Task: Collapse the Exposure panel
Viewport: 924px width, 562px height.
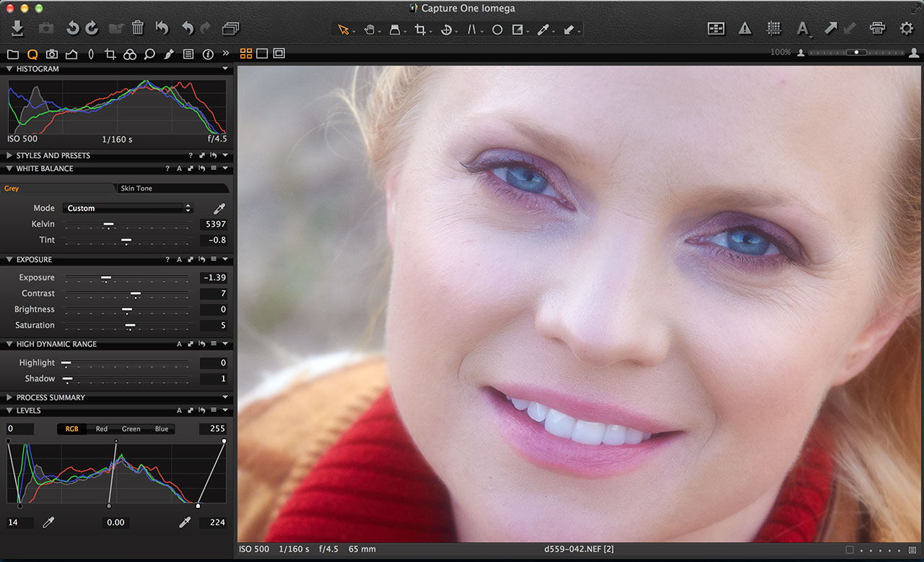Action: 9,259
